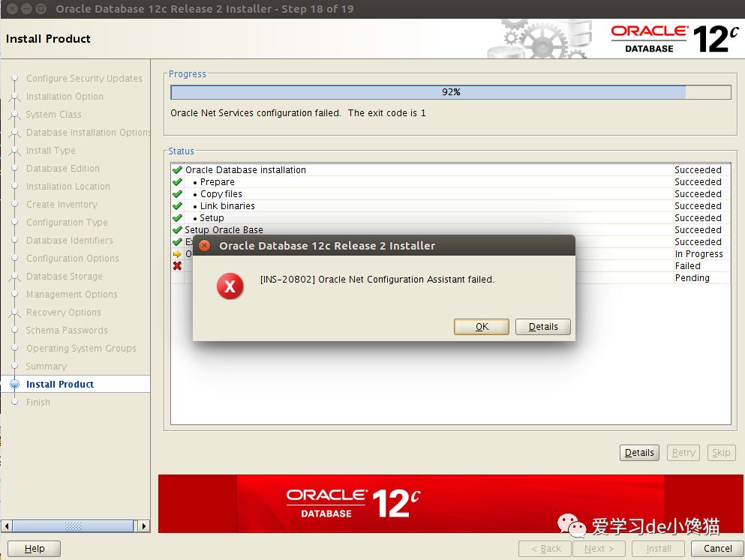Click the red error icon in dialog
This screenshot has width=745, height=560.
coord(230,286)
